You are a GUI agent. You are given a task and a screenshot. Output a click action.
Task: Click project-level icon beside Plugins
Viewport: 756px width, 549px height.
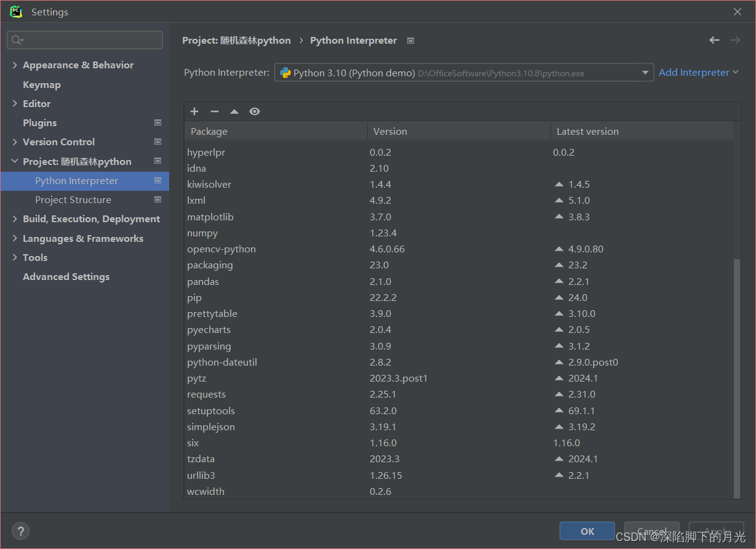pyautogui.click(x=157, y=122)
